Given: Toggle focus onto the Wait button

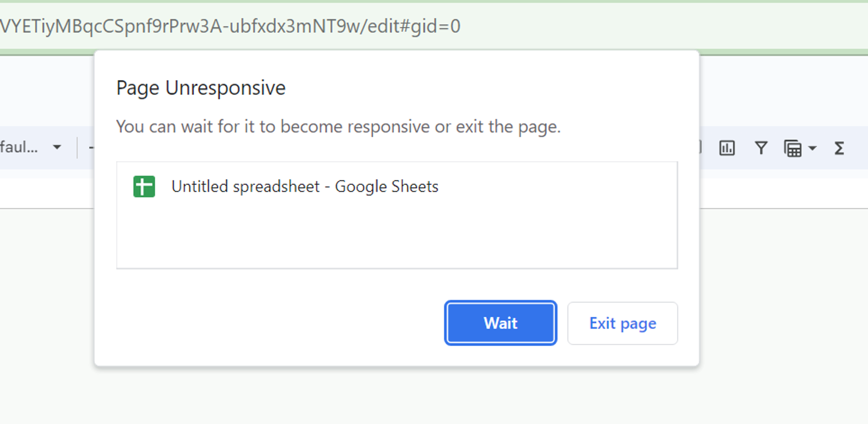Looking at the screenshot, I should click(500, 323).
